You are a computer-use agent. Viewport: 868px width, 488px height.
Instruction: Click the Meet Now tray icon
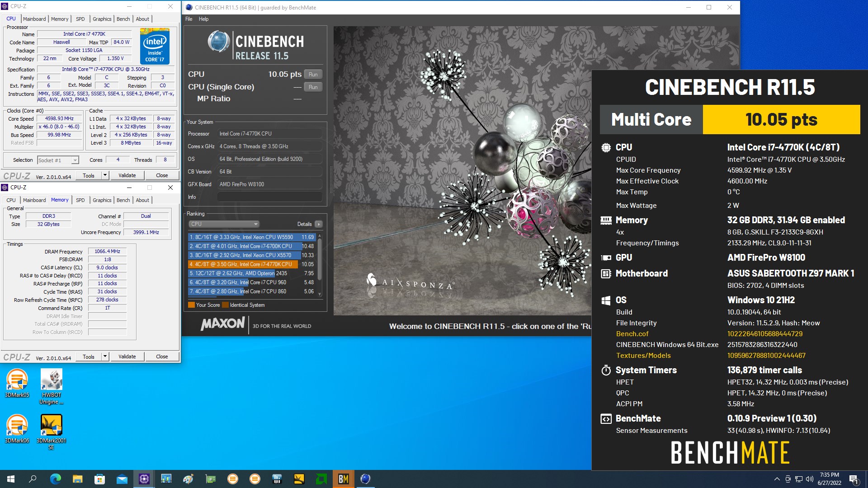click(788, 479)
